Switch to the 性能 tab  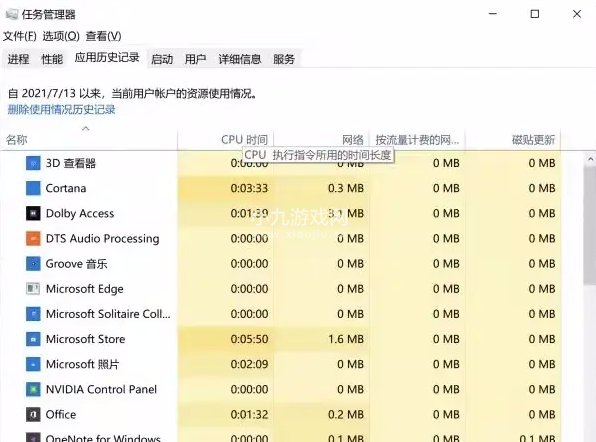(x=52, y=59)
